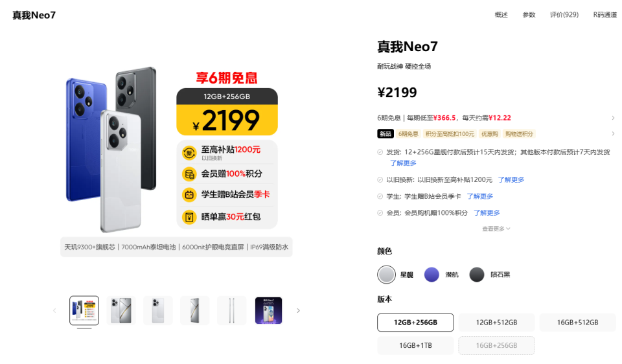This screenshot has width=622, height=364.
Task: Open 评价(929) reviews tab
Action: (564, 15)
